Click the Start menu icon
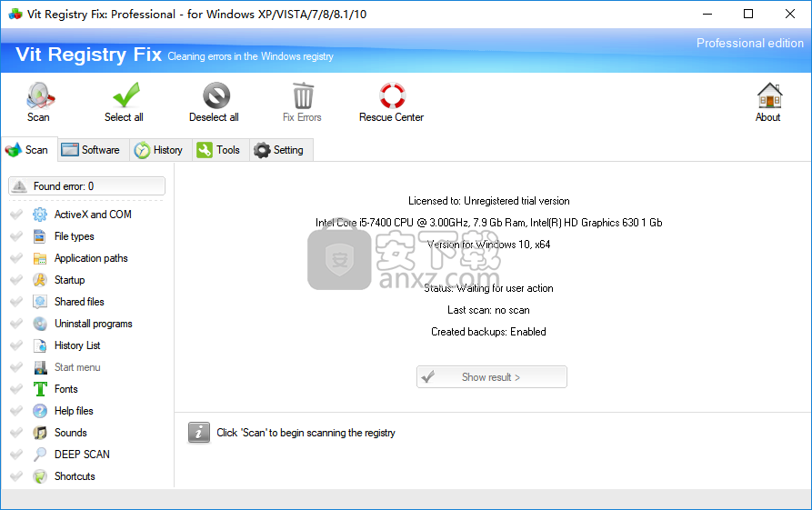Viewport: 812px width, 510px height. click(40, 367)
